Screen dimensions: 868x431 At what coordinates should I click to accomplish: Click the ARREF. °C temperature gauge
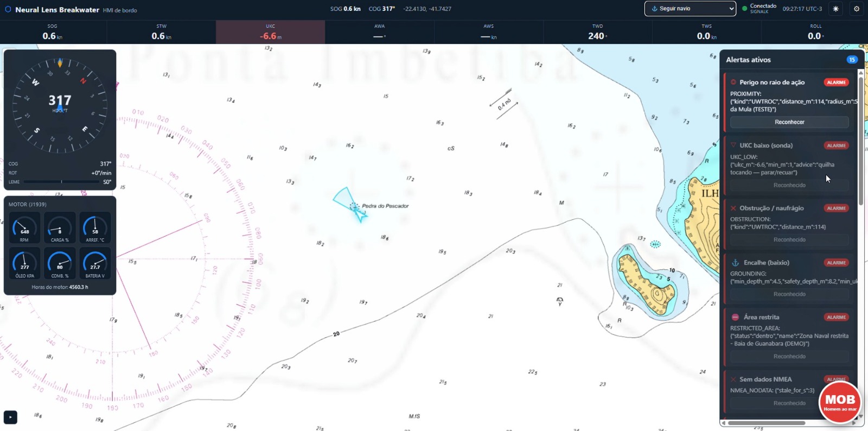[95, 227]
